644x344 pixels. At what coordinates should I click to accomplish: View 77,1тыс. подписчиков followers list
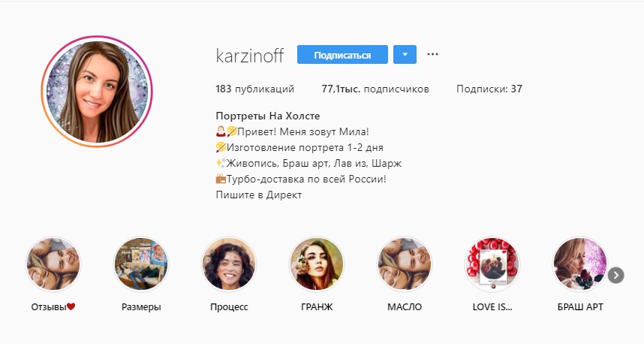click(x=375, y=89)
